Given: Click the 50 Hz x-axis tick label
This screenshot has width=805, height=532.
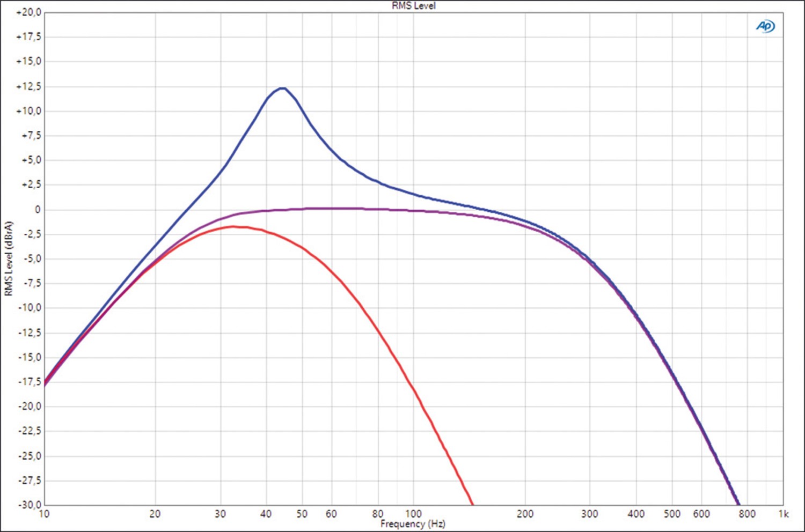Looking at the screenshot, I should click(x=302, y=514).
